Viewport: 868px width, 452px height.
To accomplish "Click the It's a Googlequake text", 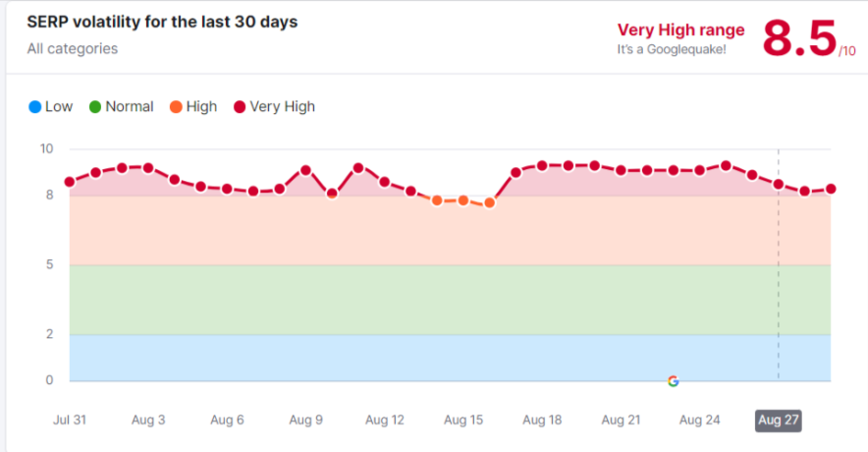I will tap(672, 49).
